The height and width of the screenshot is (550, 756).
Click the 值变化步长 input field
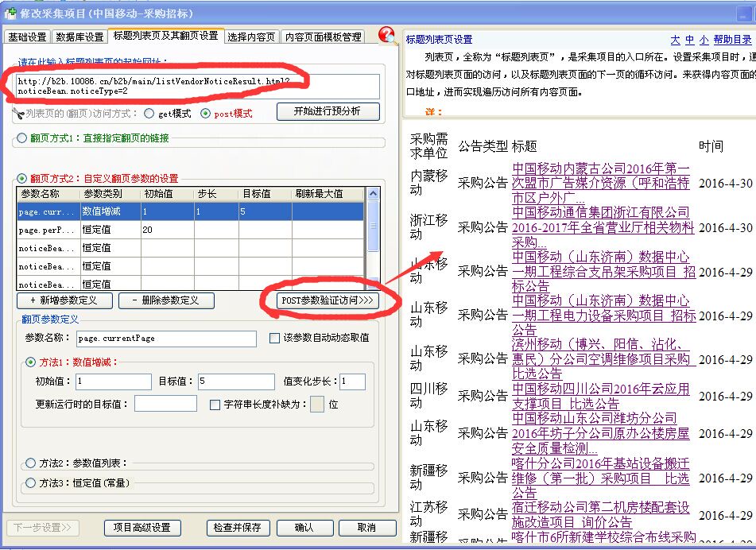click(x=352, y=382)
